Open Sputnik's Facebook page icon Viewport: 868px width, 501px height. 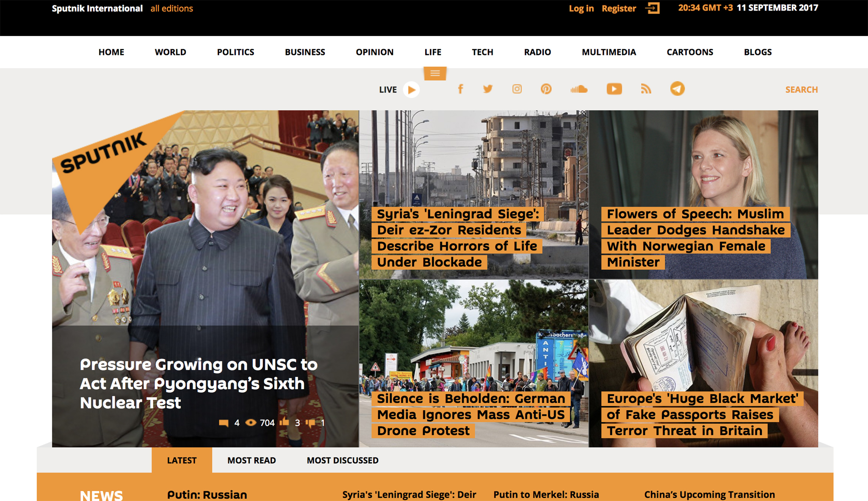pos(460,89)
